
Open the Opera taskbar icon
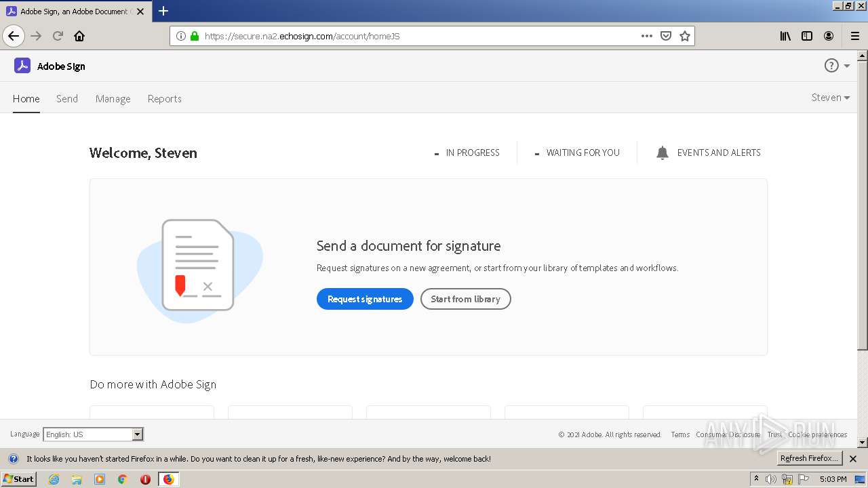coord(145,479)
